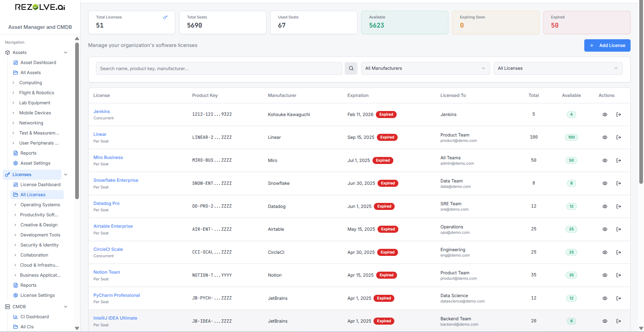View CircleCI Scale details with eye icon
The width and height of the screenshot is (644, 332).
(605, 253)
